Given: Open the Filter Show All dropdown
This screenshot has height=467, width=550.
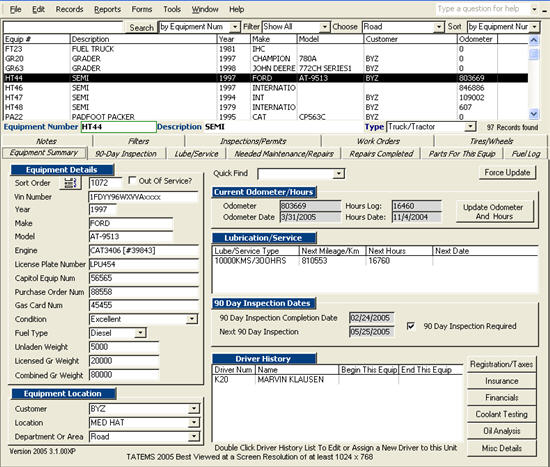Looking at the screenshot, I should coord(325,27).
